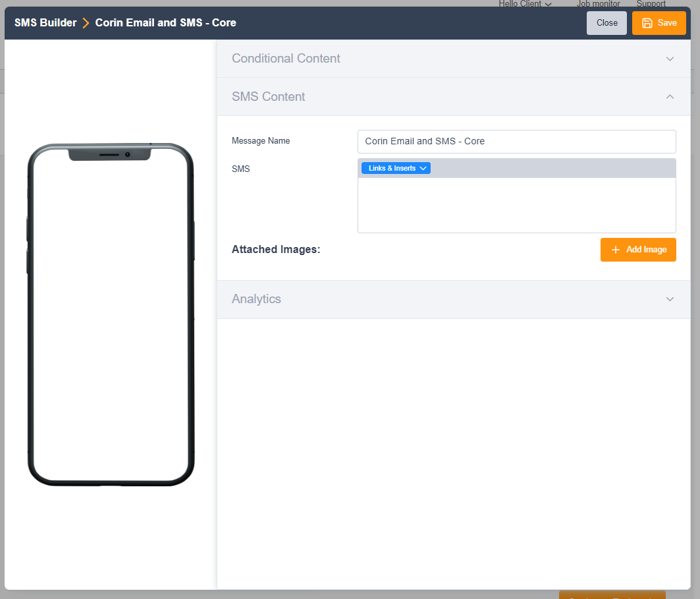
Task: Click the down arrow beside Analytics
Action: [x=670, y=299]
